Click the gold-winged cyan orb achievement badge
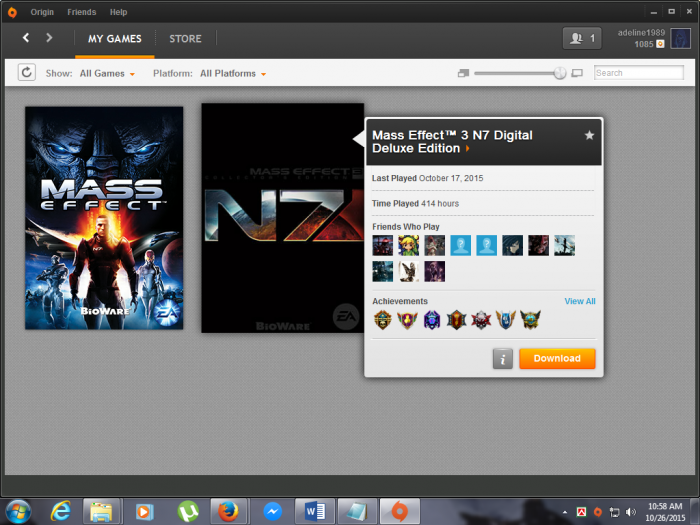The image size is (700, 525). 530,320
